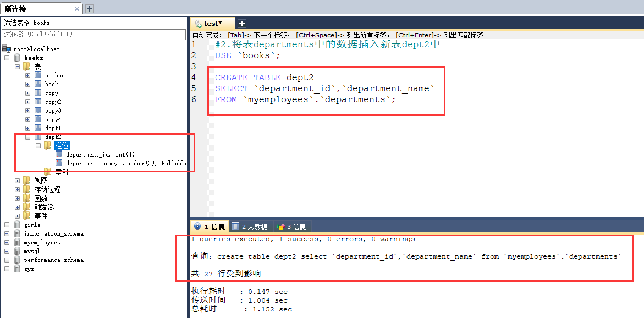Click the 过滤器 filter input field
The image size is (644, 318).
[94, 35]
